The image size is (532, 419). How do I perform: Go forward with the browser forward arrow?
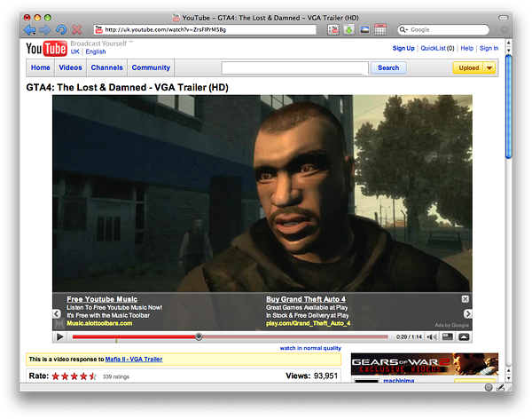[x=45, y=30]
